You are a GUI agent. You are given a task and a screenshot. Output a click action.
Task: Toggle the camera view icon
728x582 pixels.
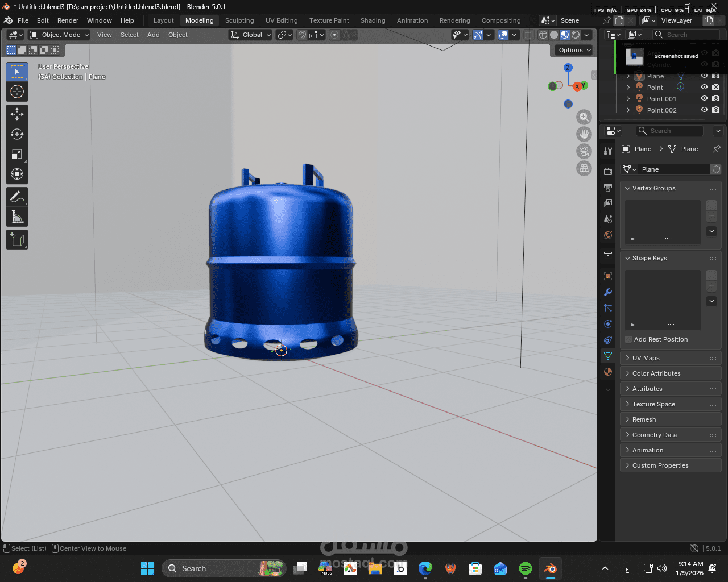click(584, 151)
